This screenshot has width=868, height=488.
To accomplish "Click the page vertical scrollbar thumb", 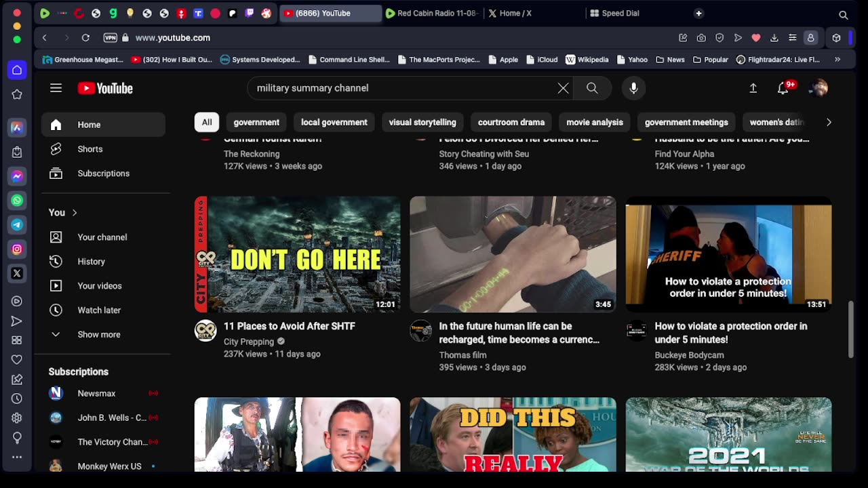I will click(851, 330).
